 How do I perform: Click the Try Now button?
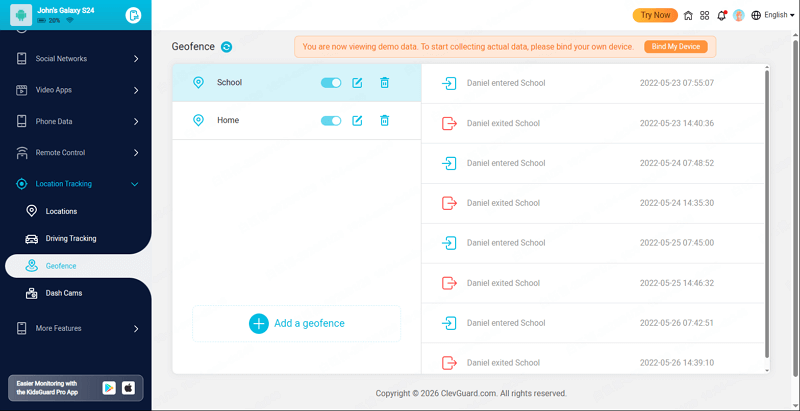coord(655,15)
